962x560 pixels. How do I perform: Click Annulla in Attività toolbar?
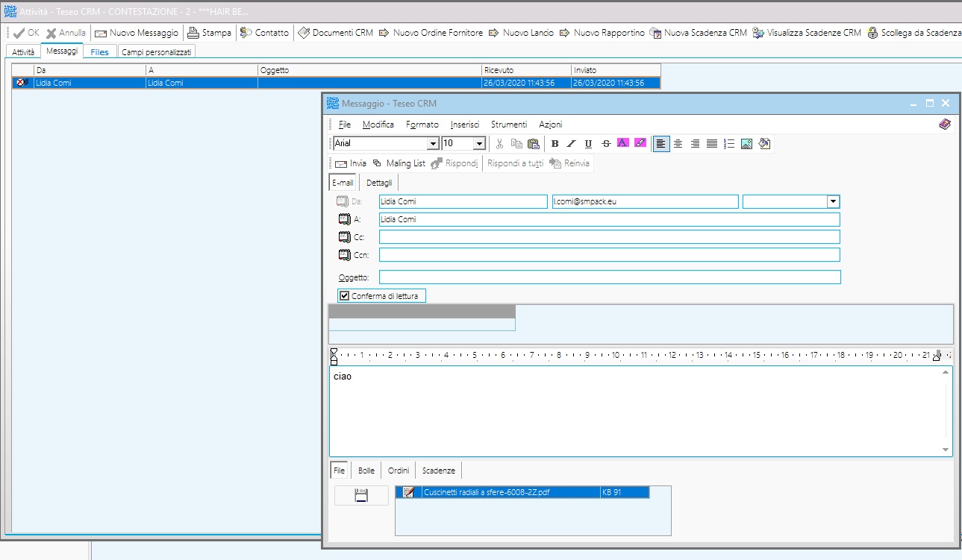(66, 33)
